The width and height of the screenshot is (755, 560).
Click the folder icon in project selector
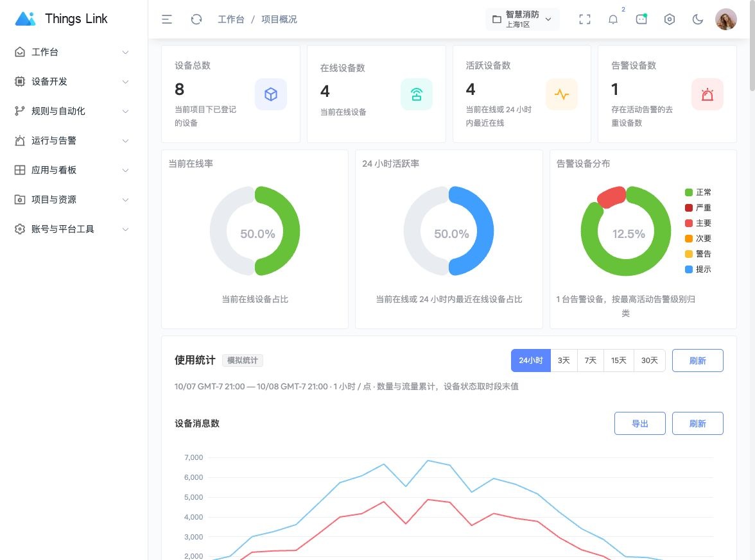(x=496, y=19)
